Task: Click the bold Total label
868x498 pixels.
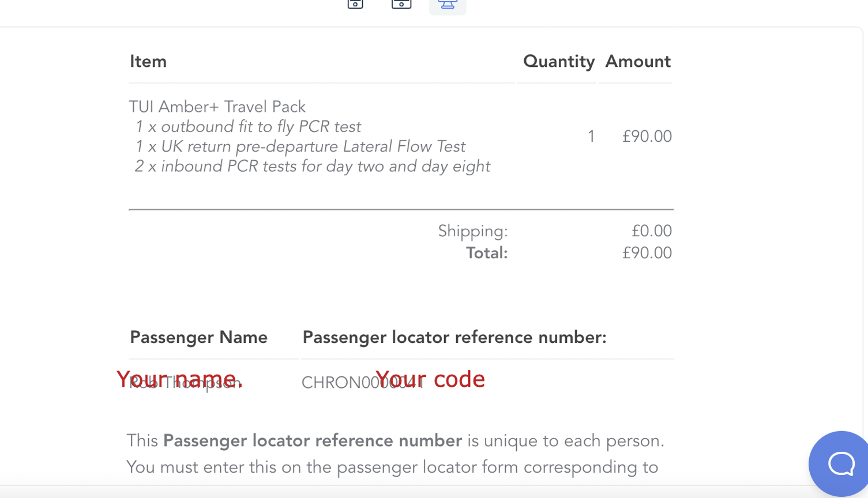Action: [x=487, y=253]
